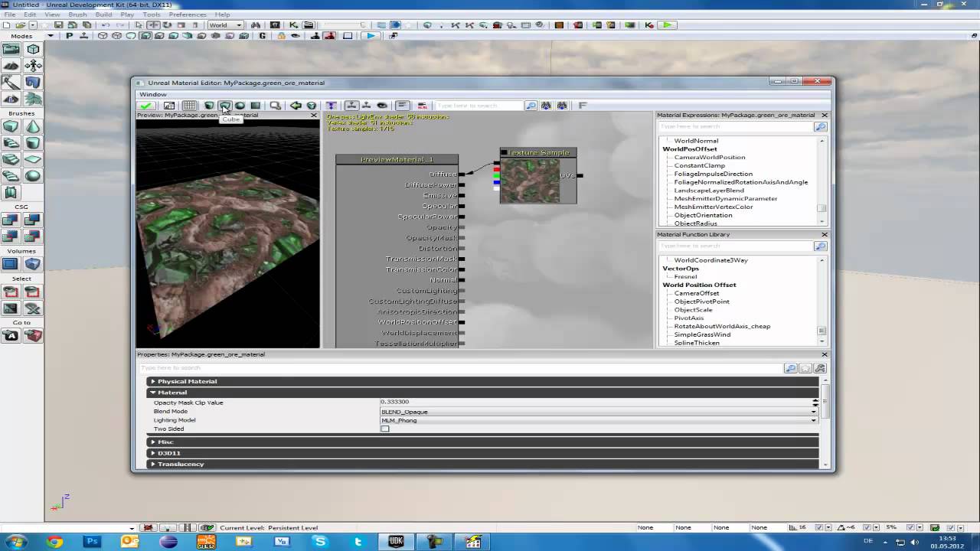The image size is (980, 551).
Task: Click the green play button in main toolbar
Action: point(668,25)
